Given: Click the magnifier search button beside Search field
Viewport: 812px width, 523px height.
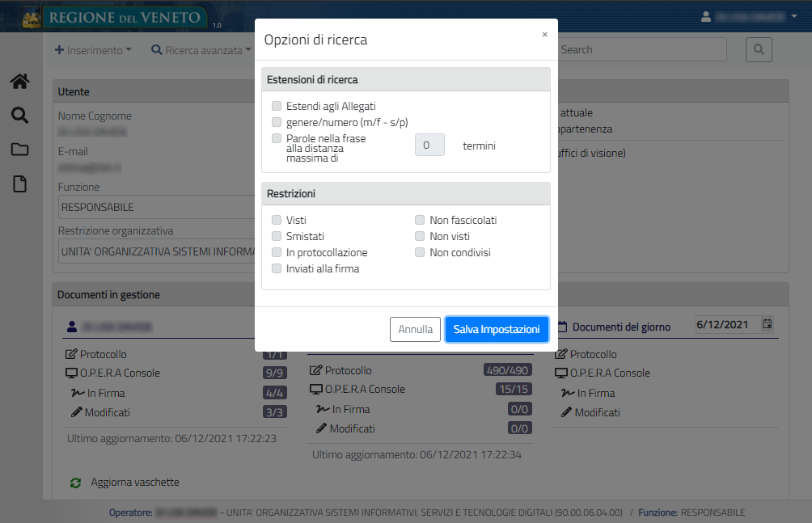Looking at the screenshot, I should coord(759,49).
